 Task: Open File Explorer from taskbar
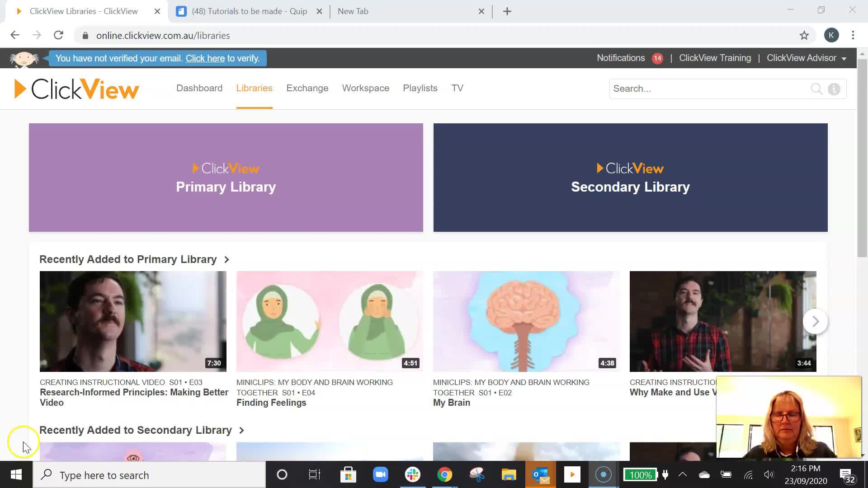coord(509,474)
